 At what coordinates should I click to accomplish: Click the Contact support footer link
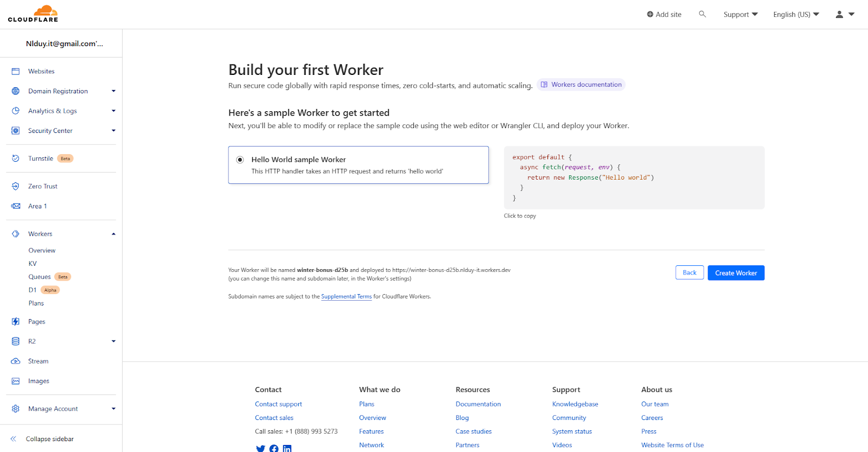click(x=278, y=404)
